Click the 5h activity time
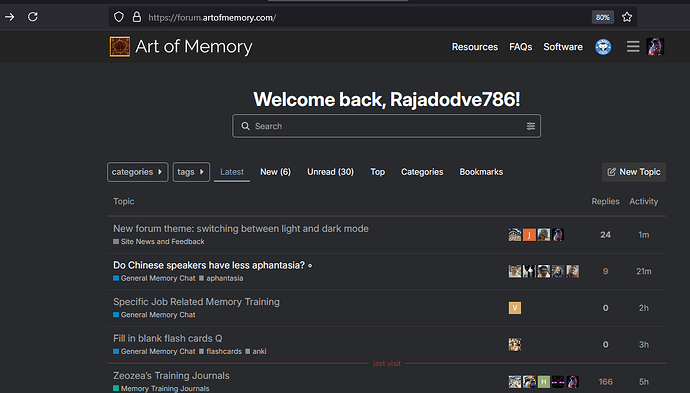The width and height of the screenshot is (690, 393). [643, 382]
